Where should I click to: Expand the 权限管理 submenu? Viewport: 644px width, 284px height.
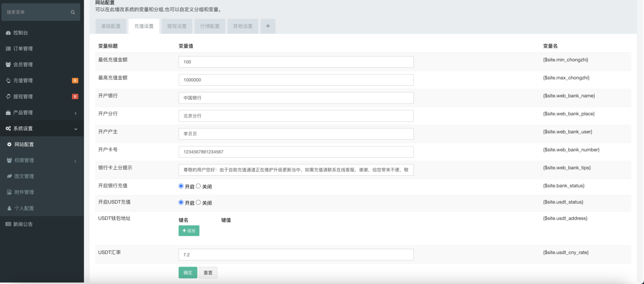75,161
